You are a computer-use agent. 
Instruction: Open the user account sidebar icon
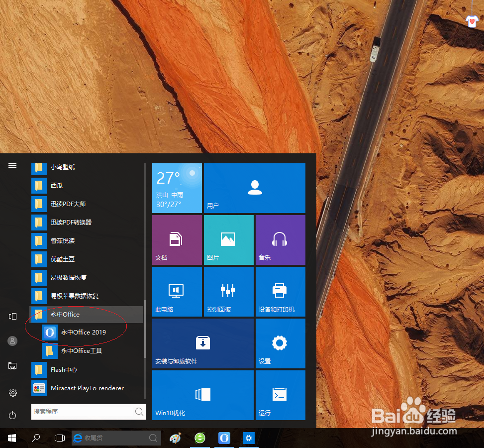12,341
